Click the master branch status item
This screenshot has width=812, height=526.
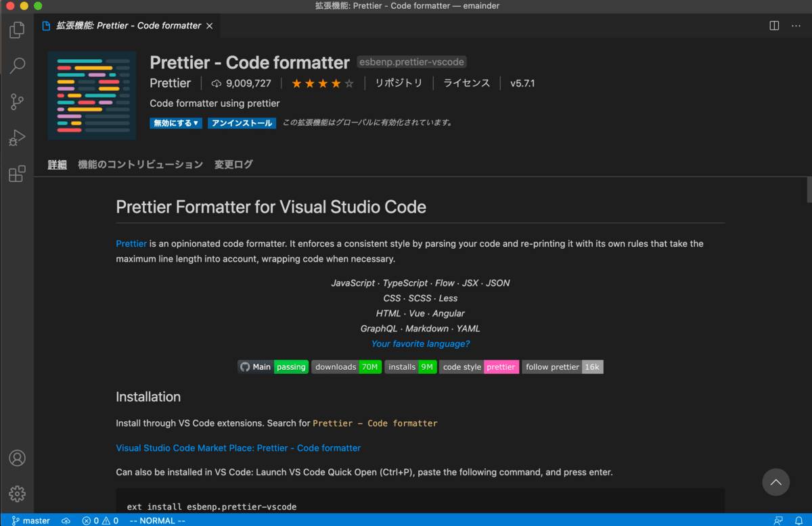click(30, 521)
